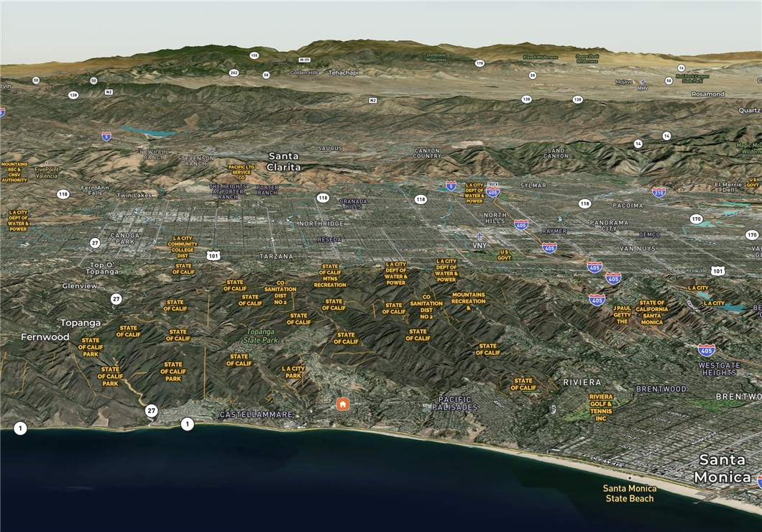This screenshot has height=532, width=762.
Task: Select the Santa Clarita city label
Action: 283,161
